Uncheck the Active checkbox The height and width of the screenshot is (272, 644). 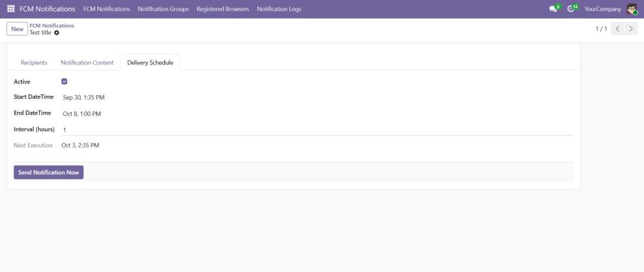click(x=64, y=82)
